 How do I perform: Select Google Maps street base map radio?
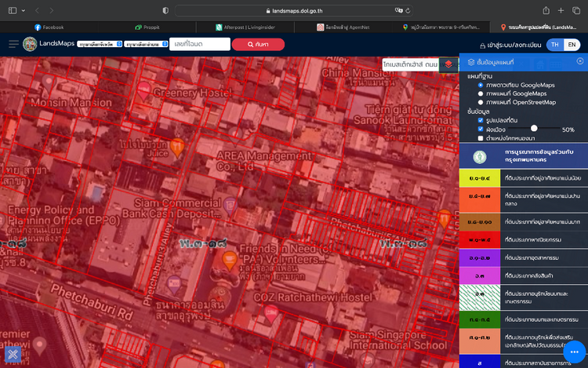click(x=481, y=93)
